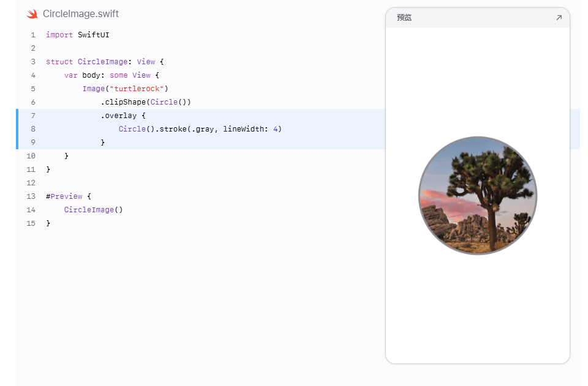Click line number 7 in the gutter
This screenshot has height=386, width=588.
[x=33, y=116]
